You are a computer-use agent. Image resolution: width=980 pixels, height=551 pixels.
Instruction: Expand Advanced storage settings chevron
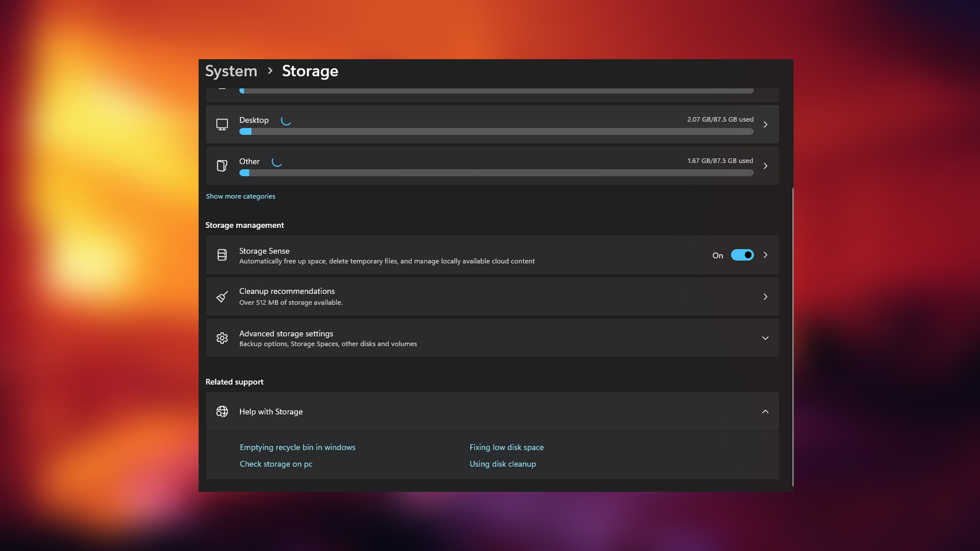[765, 338]
